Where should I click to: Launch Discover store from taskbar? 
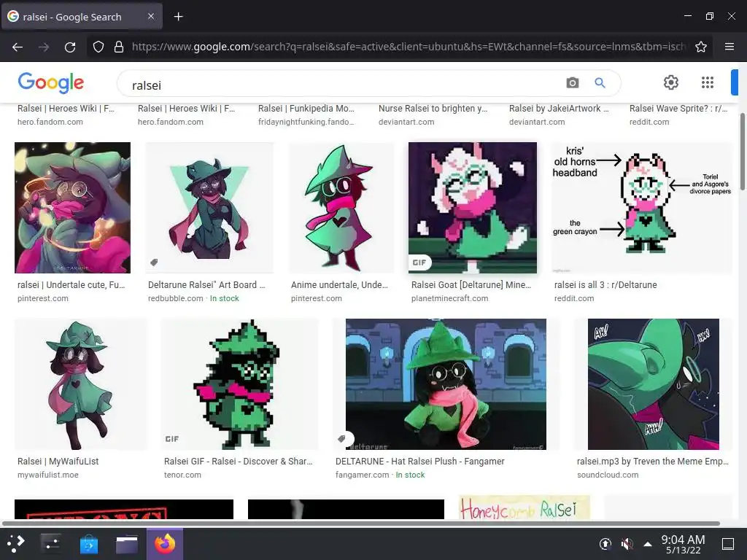[88, 544]
